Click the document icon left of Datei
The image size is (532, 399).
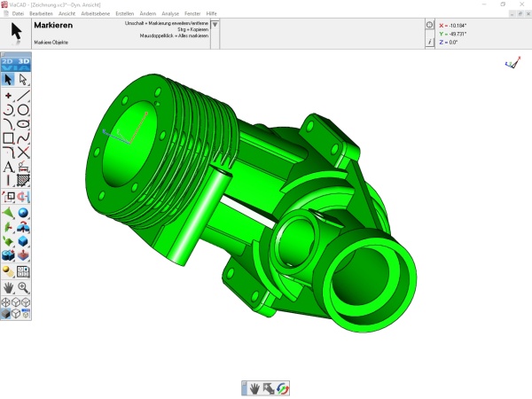(6, 13)
